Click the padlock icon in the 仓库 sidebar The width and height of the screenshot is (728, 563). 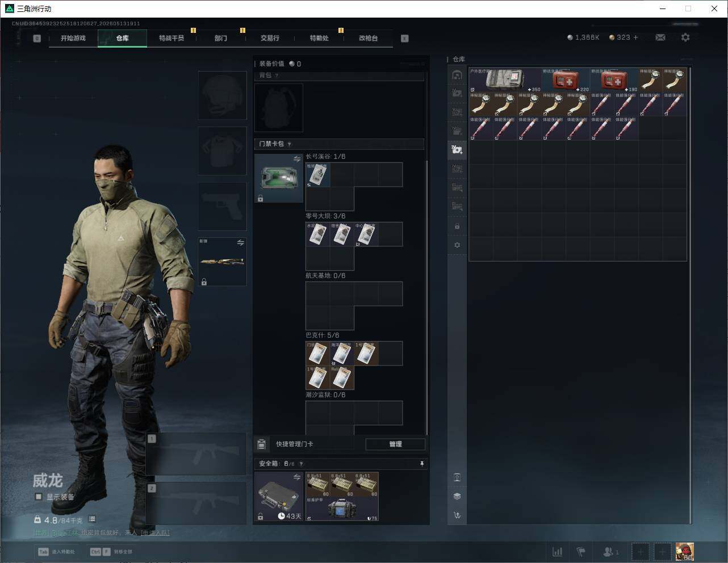(457, 226)
